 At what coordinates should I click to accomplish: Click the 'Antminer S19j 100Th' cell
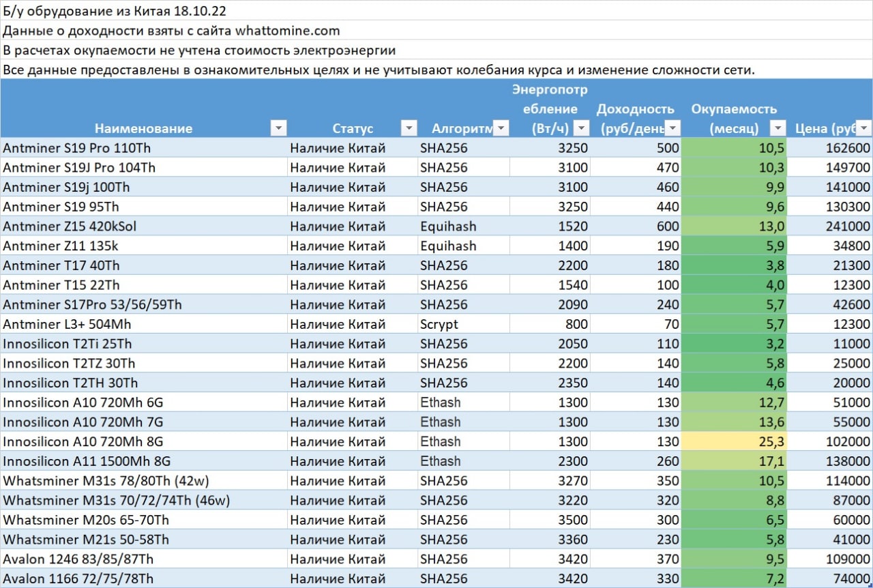[x=143, y=188]
